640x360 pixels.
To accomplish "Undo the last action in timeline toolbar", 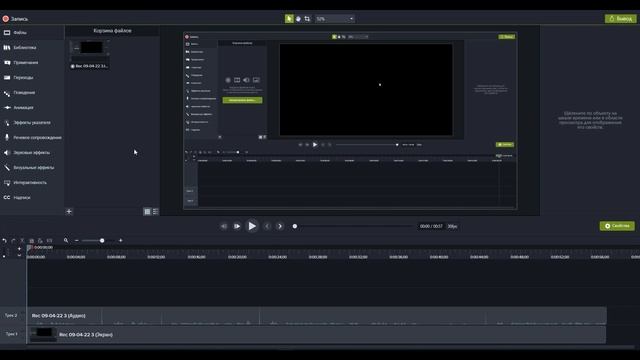I will 4,241.
